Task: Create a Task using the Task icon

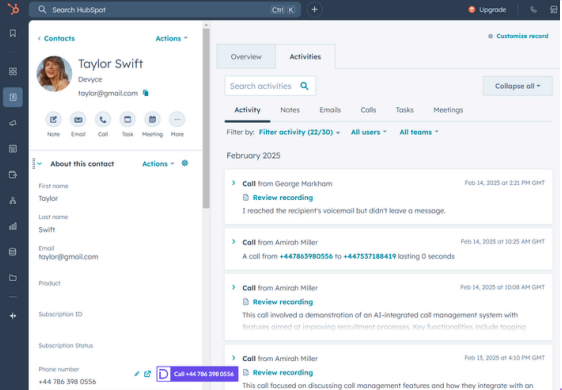Action: click(128, 120)
